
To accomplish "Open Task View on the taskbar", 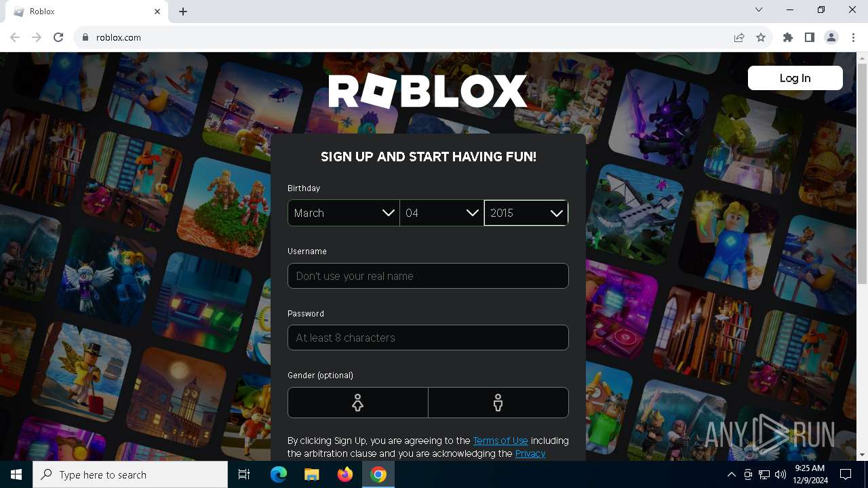I will 244,474.
